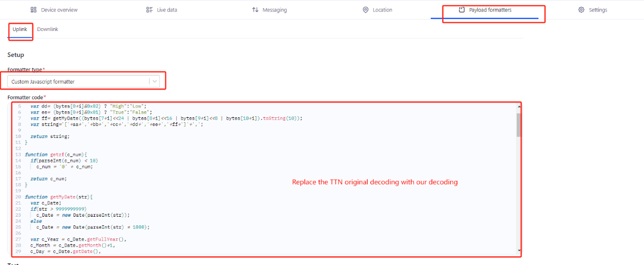The height and width of the screenshot is (265, 644).
Task: Click the Messaging arrows icon
Action: click(x=255, y=10)
